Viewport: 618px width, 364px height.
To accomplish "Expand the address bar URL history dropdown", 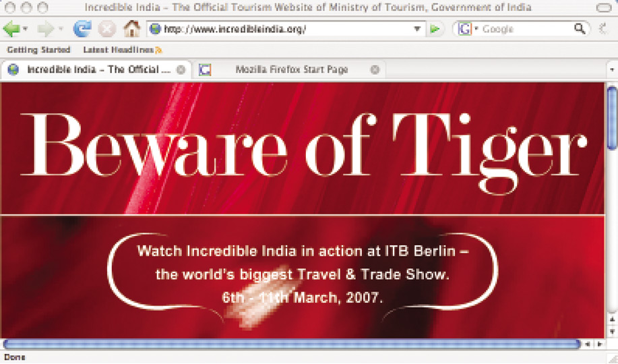I will tap(418, 30).
